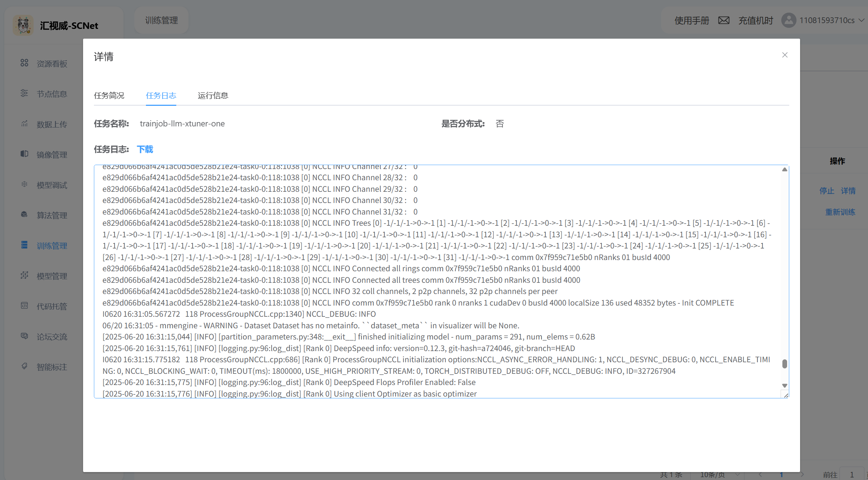This screenshot has width=868, height=480.
Task: Click the 充值机时 header button
Action: (756, 20)
